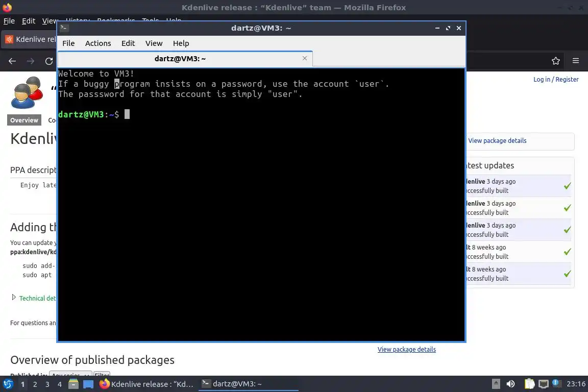
Task: Maximize the terminal window
Action: 448,28
